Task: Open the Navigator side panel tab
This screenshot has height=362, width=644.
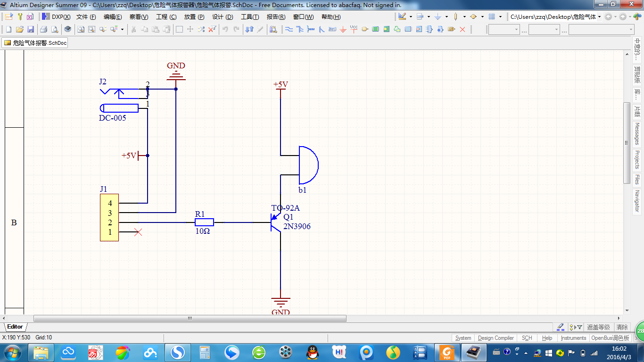Action: (x=637, y=201)
